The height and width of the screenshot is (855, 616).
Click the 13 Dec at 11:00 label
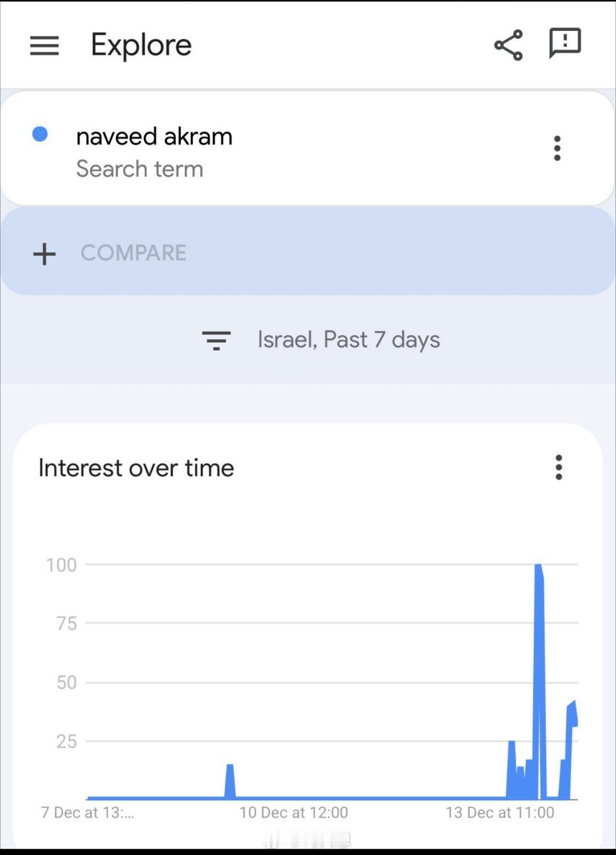(x=500, y=813)
